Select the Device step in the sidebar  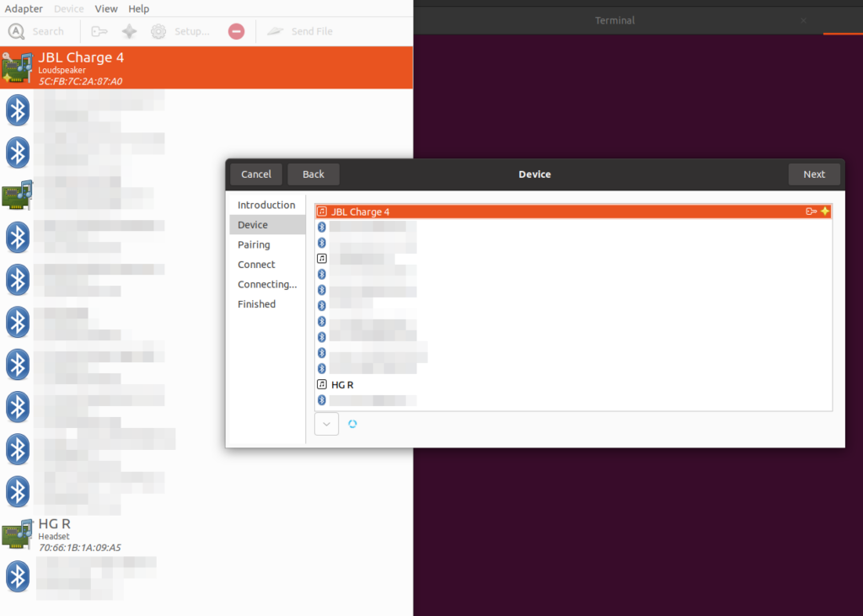click(267, 225)
